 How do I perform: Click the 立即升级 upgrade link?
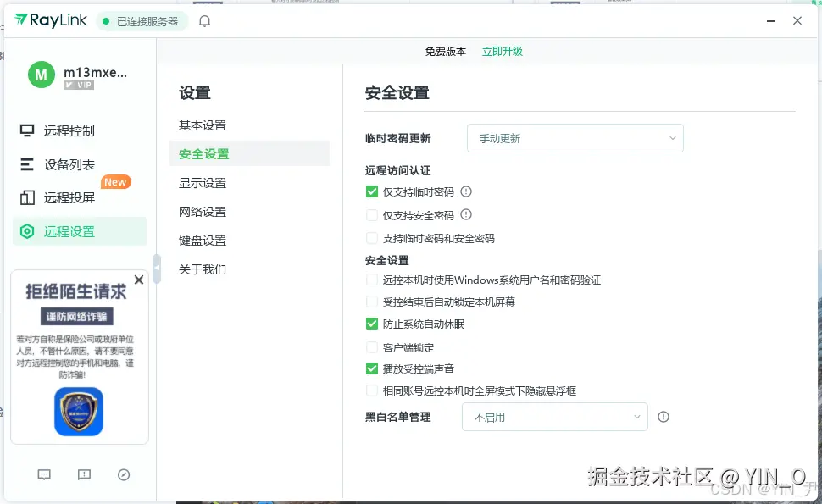pyautogui.click(x=502, y=51)
